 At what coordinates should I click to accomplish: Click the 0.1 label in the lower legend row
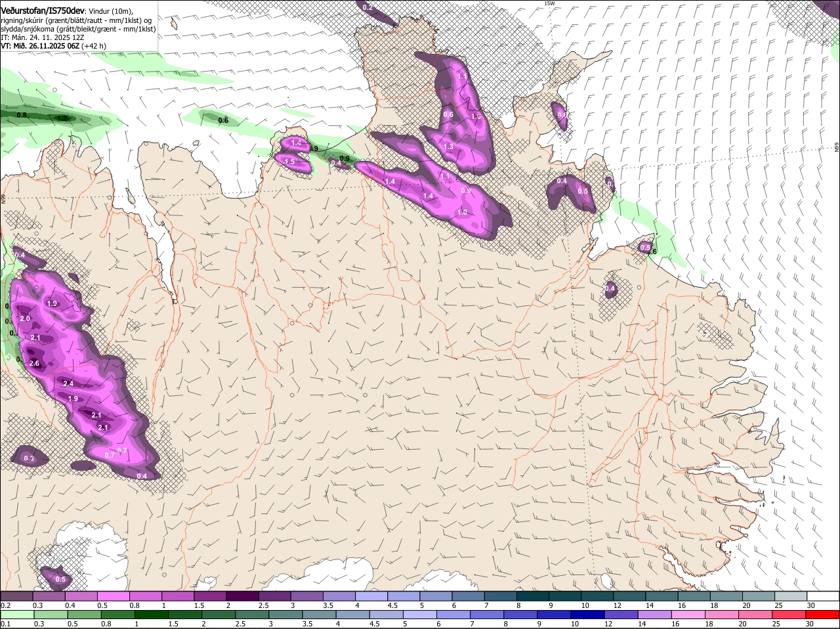pos(5,624)
